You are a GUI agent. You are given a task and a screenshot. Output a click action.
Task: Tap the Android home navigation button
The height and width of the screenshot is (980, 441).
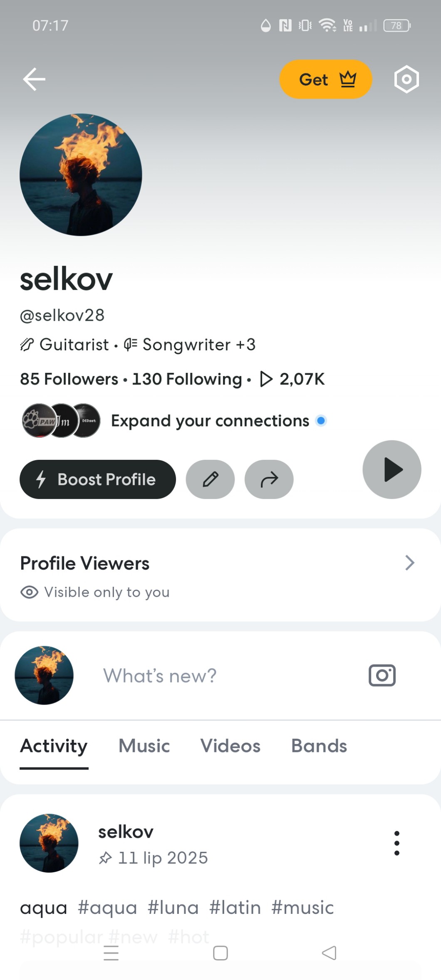[x=220, y=953]
